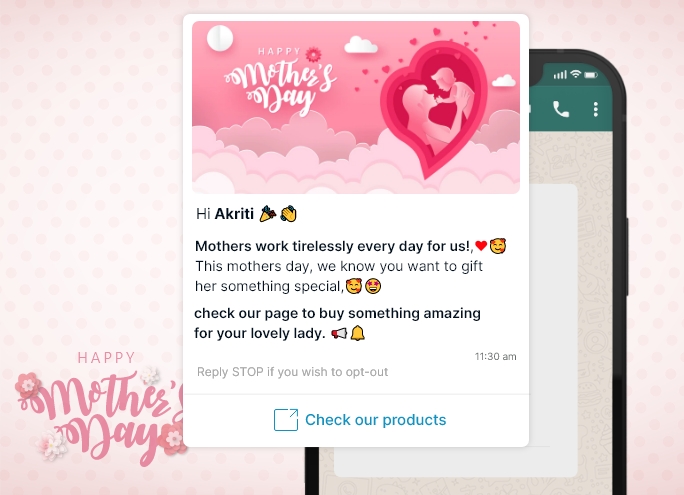Open the Mother's Day banner image

[356, 107]
